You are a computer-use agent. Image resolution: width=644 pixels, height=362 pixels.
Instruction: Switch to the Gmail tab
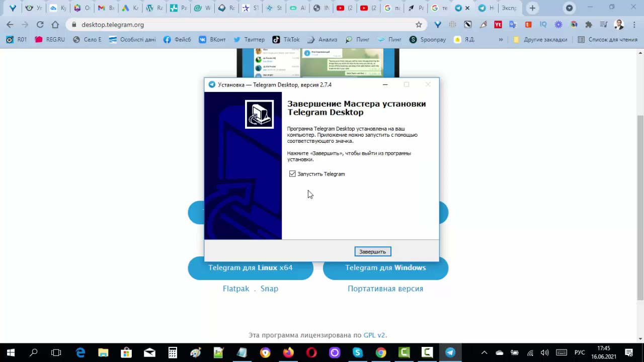pyautogui.click(x=106, y=8)
